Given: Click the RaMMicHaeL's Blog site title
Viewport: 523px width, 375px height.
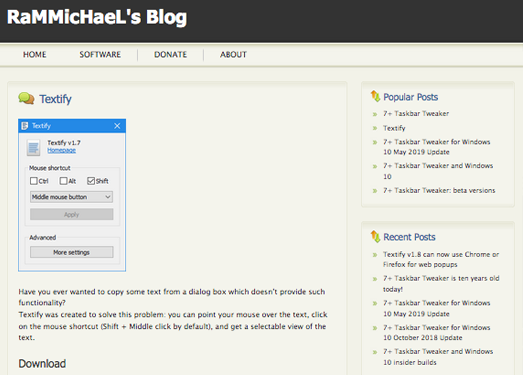Looking at the screenshot, I should tap(97, 17).
